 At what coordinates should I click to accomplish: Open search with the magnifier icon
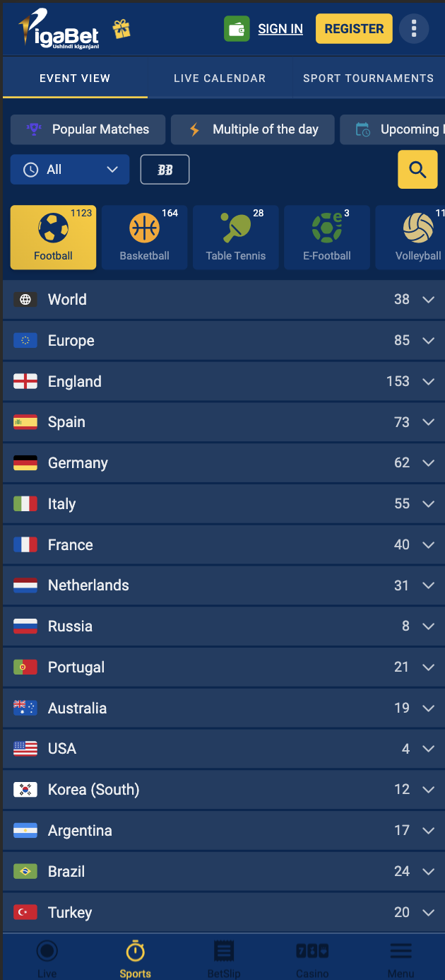click(417, 170)
